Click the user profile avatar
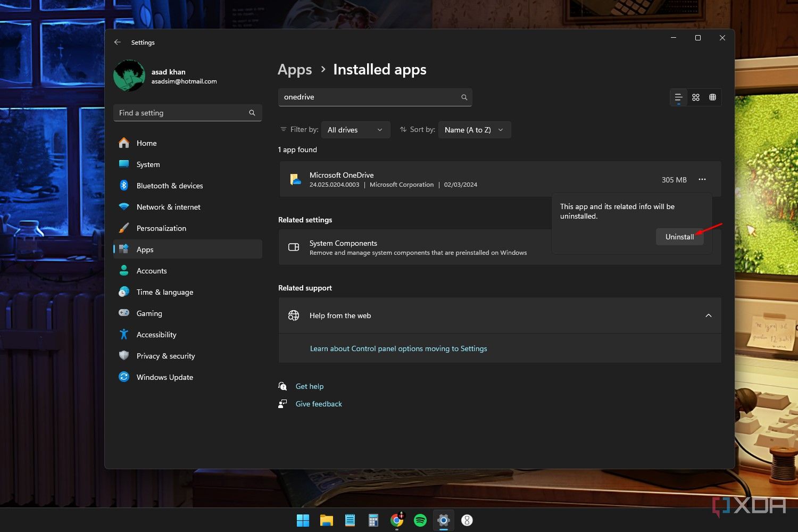 129,76
